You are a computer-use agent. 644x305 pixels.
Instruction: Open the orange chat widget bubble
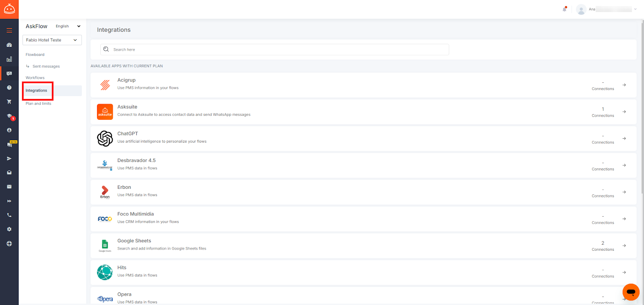pos(631,292)
